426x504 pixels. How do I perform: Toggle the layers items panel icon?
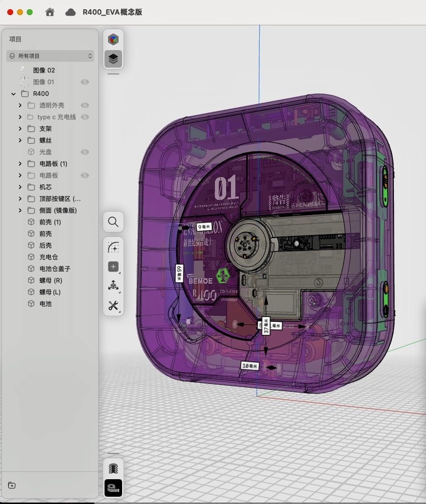[113, 59]
